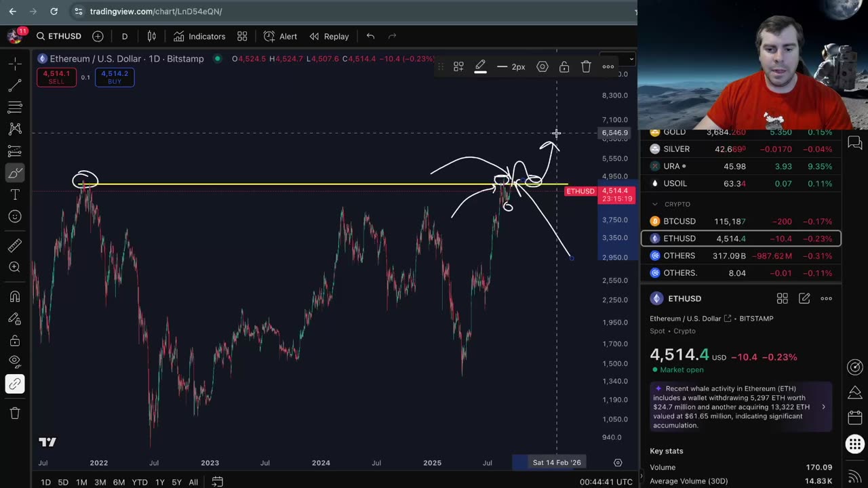Open the candle chart type menu
This screenshot has height=488, width=868.
click(x=152, y=36)
